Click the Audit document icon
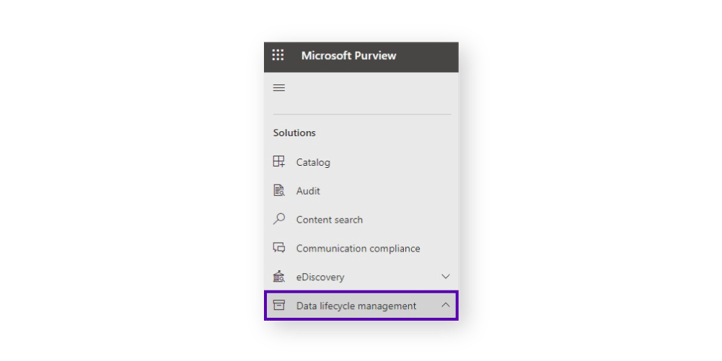The width and height of the screenshot is (722, 361). click(x=279, y=190)
